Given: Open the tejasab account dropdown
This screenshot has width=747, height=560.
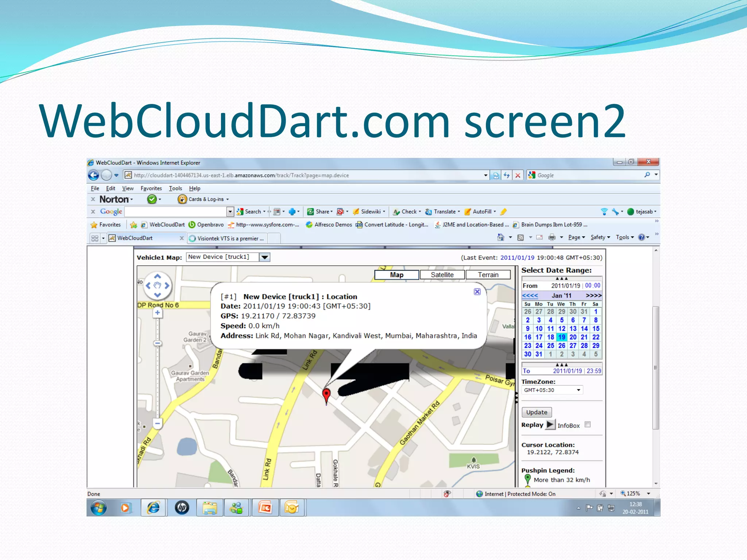Looking at the screenshot, I should point(642,211).
